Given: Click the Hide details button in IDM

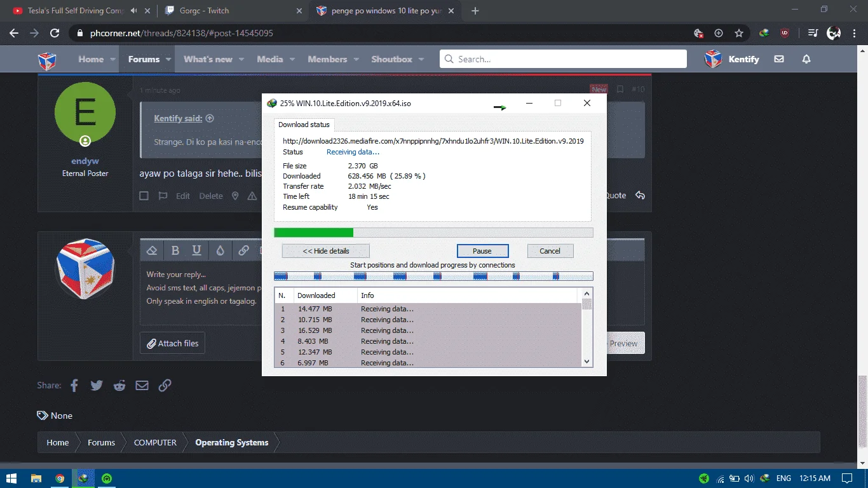Looking at the screenshot, I should [325, 251].
